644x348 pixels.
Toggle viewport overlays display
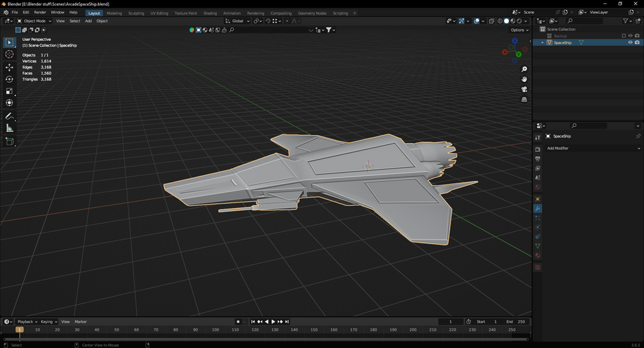(477, 21)
